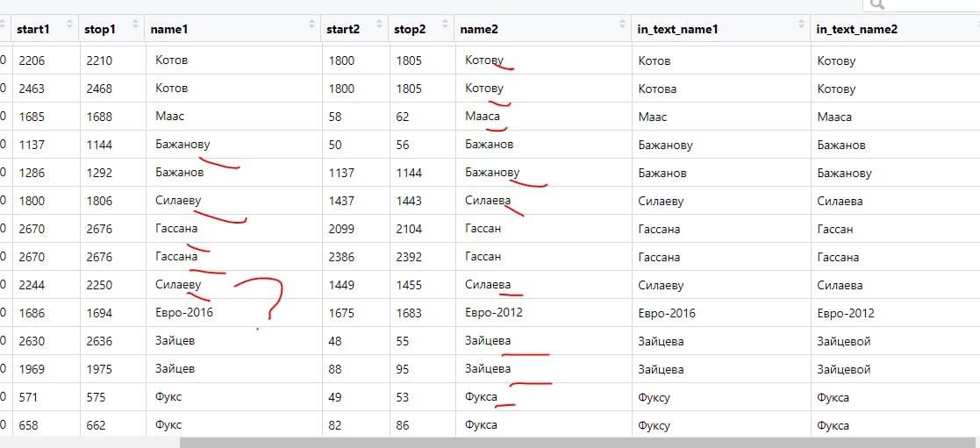The height and width of the screenshot is (448, 980).
Task: Select start1 cell 2630
Action: click(x=32, y=341)
